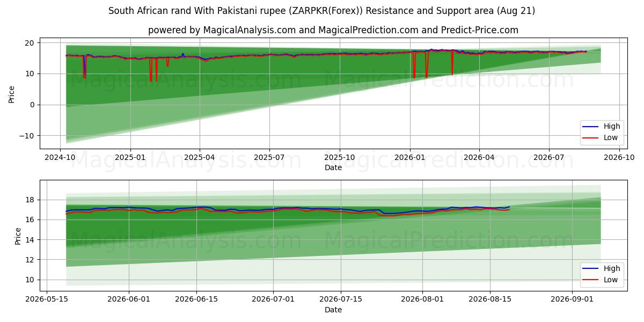Screen dimensions: 644x322
Task: Click the '2025-10' x-axis label
Action: point(339,158)
